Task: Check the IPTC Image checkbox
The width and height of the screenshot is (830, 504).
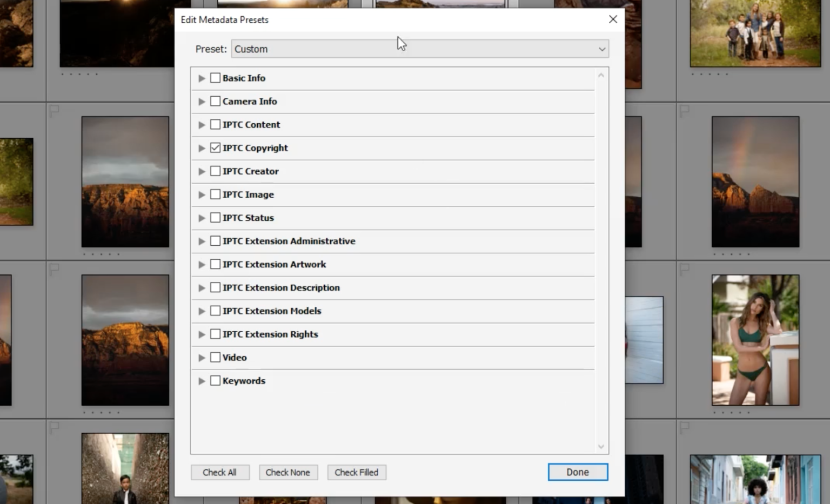Action: point(215,194)
